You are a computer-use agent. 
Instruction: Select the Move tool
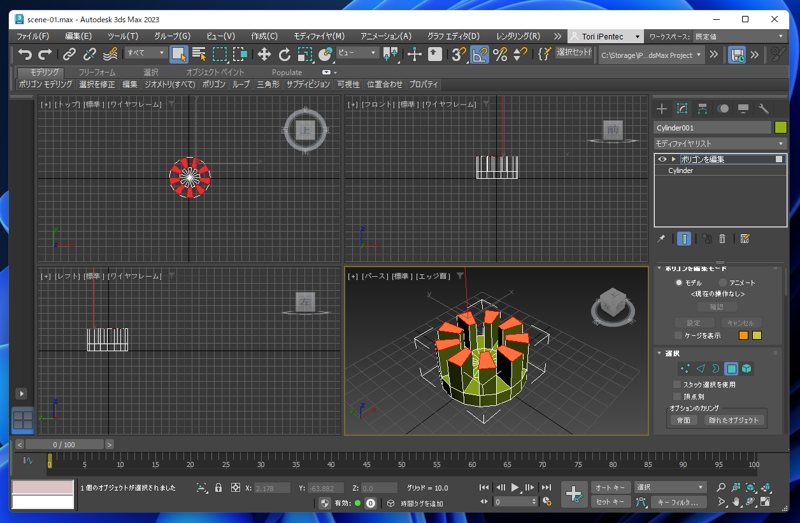pos(264,54)
